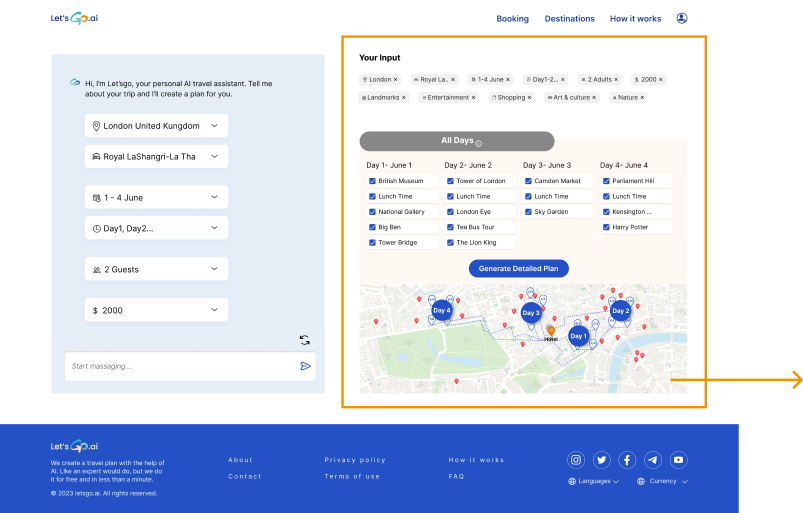
Task: Expand the London United Kingdom dropdown
Action: (156, 126)
